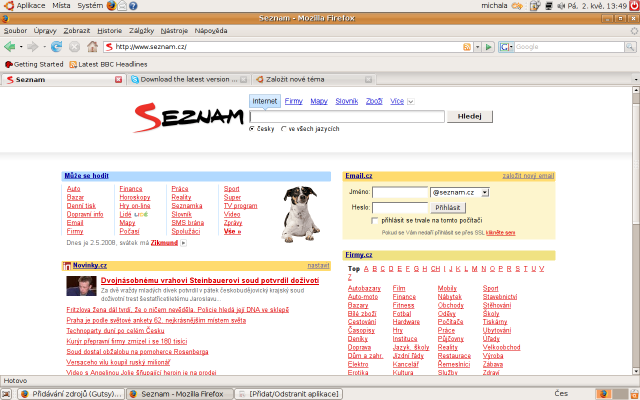Open the Nástroje menu
Screen dimensions: 640x400
(174, 31)
